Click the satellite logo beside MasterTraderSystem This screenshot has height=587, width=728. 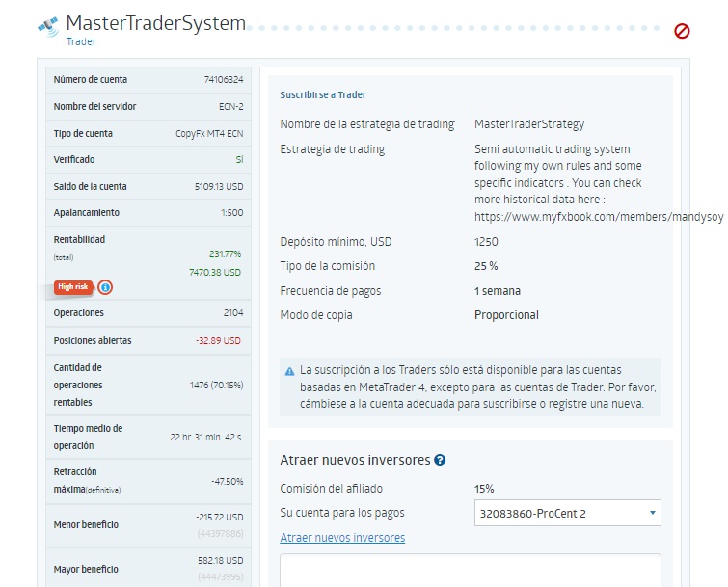pos(49,26)
